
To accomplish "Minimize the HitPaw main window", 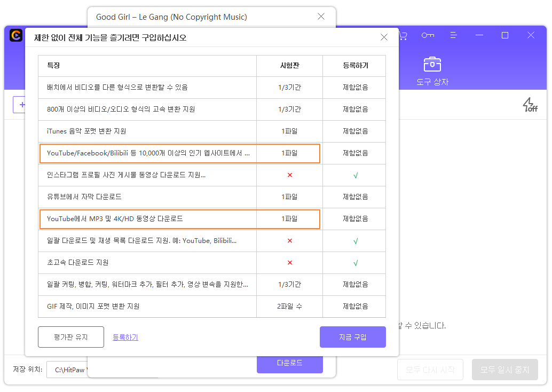I will [x=479, y=35].
